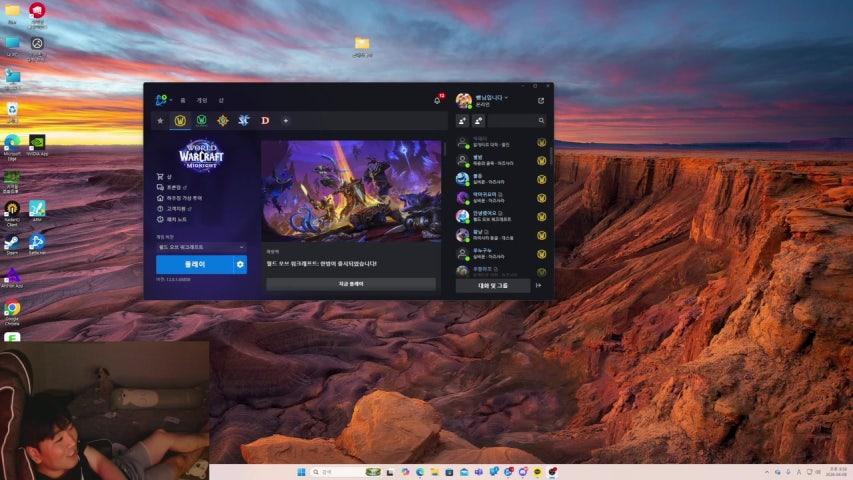Click the friends search magnifier icon

point(541,120)
